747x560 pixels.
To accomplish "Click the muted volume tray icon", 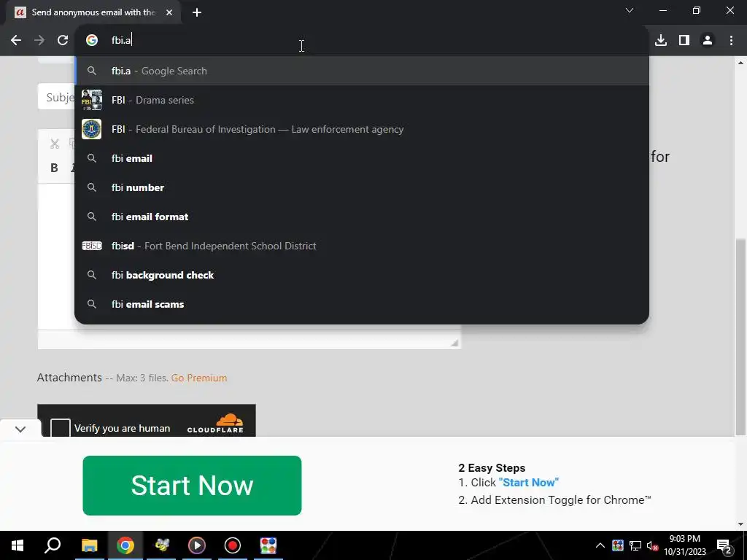I will pos(652,545).
